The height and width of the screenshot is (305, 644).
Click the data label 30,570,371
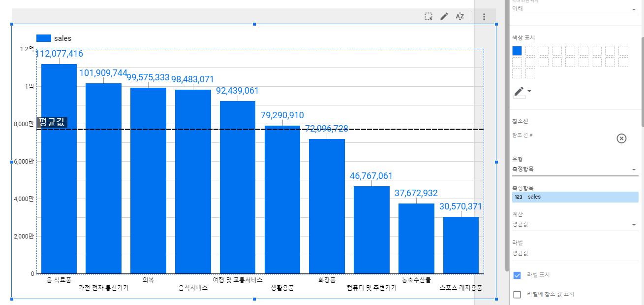pos(461,206)
